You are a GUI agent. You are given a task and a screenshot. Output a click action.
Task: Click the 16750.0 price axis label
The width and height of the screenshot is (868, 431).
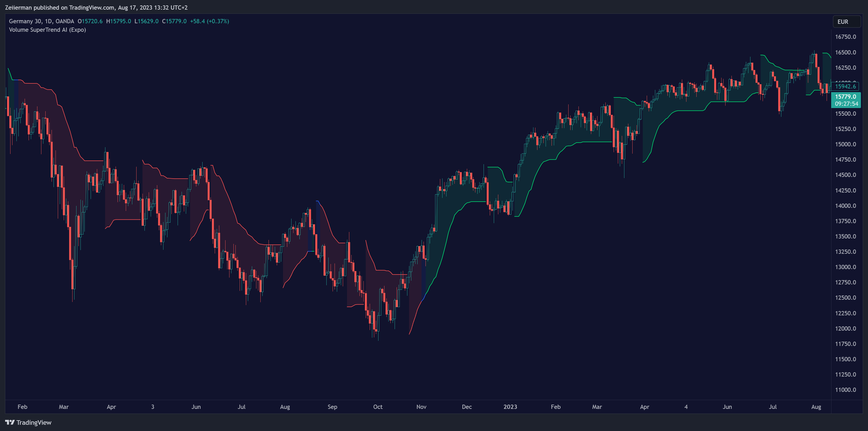click(x=845, y=37)
